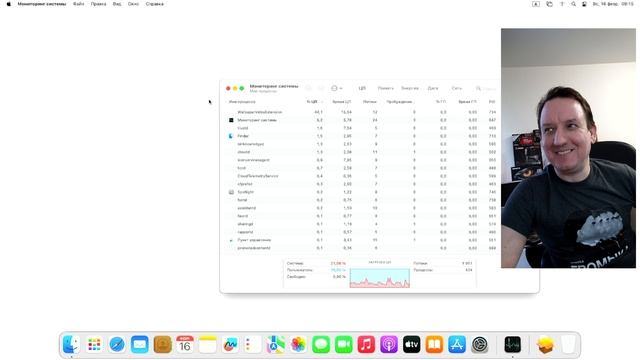
Task: Open the Books app in Dock
Action: pos(434,345)
